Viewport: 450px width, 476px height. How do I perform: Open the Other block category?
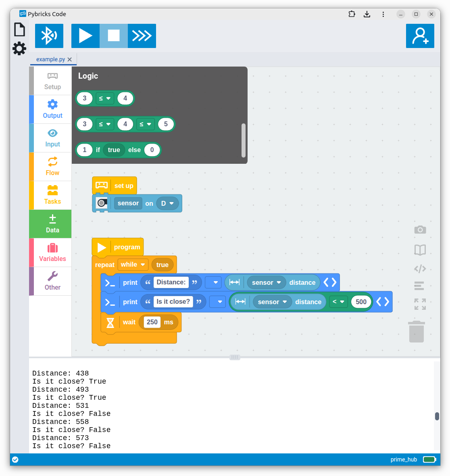52,282
